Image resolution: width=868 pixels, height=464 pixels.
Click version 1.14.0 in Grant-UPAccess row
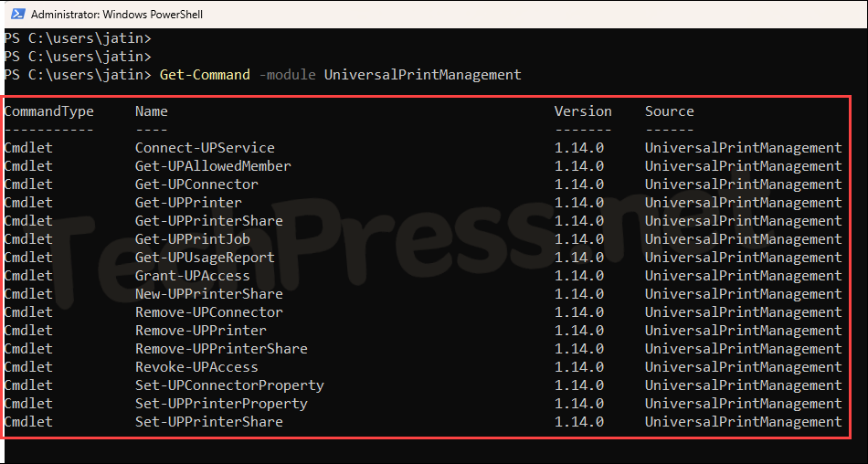(x=579, y=276)
